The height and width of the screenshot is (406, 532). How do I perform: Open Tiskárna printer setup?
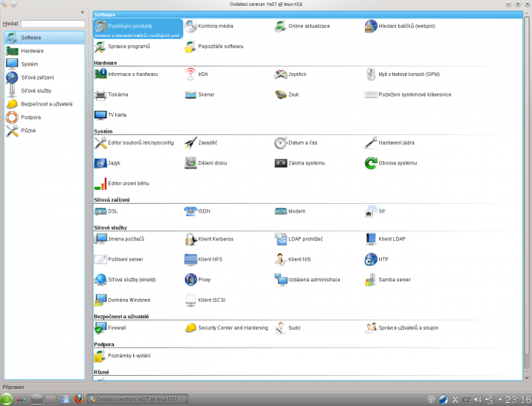pos(111,94)
